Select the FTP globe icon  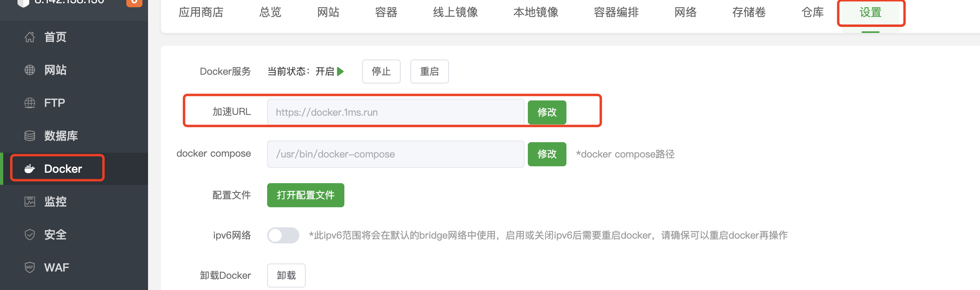point(30,103)
